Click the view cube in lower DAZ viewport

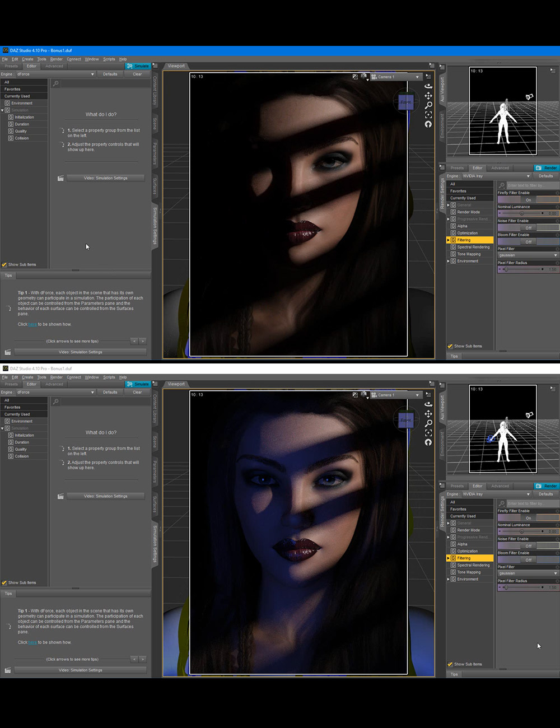coord(405,420)
